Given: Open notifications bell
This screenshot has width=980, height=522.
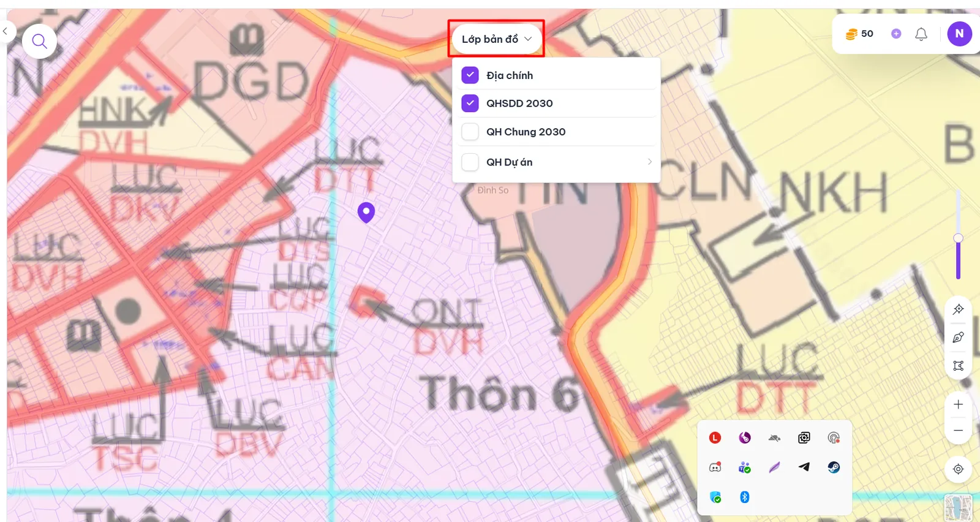Looking at the screenshot, I should pyautogui.click(x=921, y=34).
